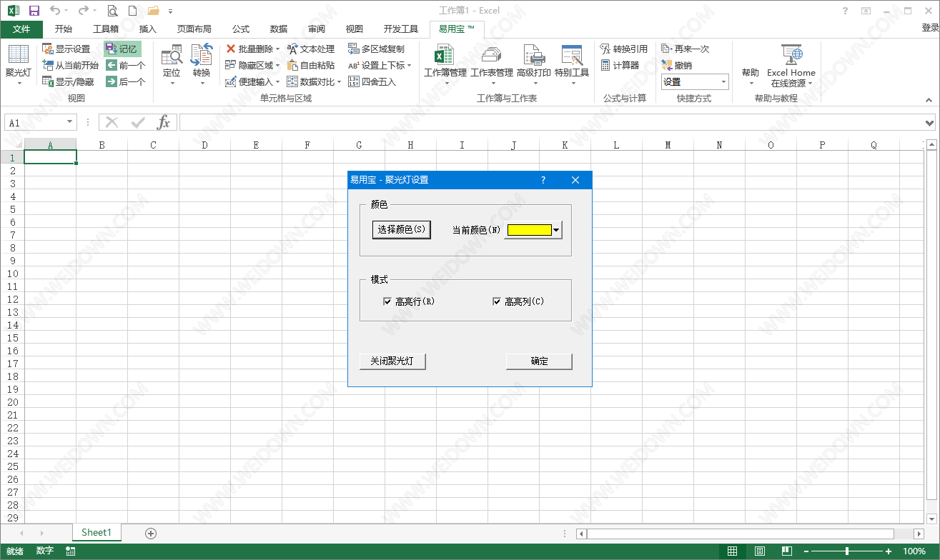
Task: Open the 帮助 help dropdown
Action: pyautogui.click(x=750, y=64)
